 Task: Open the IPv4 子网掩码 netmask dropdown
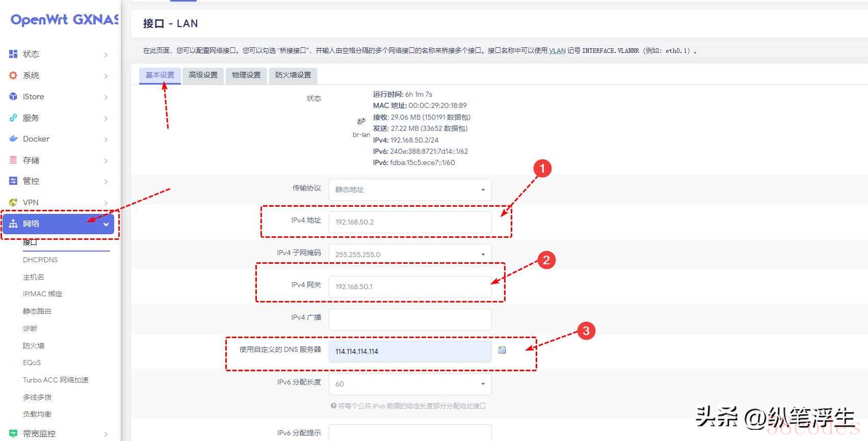point(410,254)
